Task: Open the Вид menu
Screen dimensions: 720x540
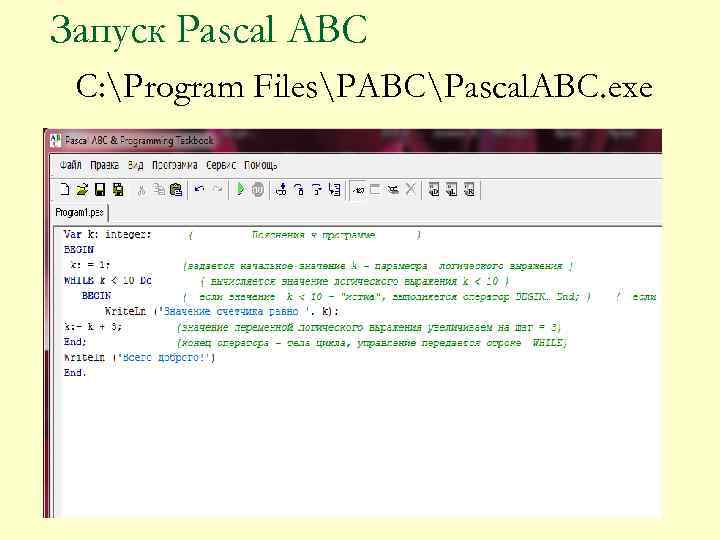Action: tap(135, 165)
